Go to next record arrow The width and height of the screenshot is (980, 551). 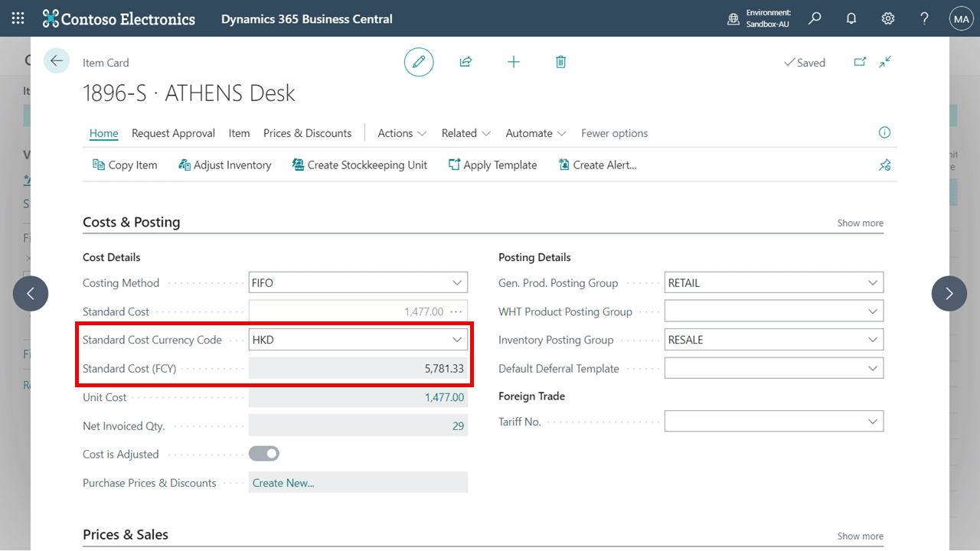tap(949, 293)
